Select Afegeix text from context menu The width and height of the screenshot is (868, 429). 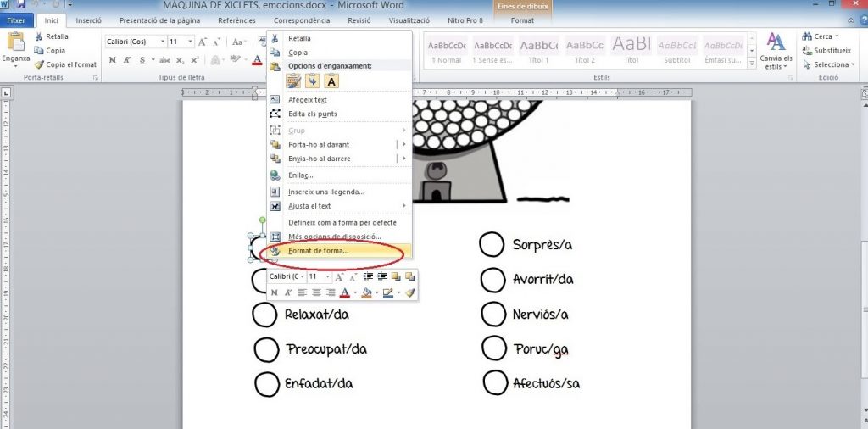click(307, 100)
